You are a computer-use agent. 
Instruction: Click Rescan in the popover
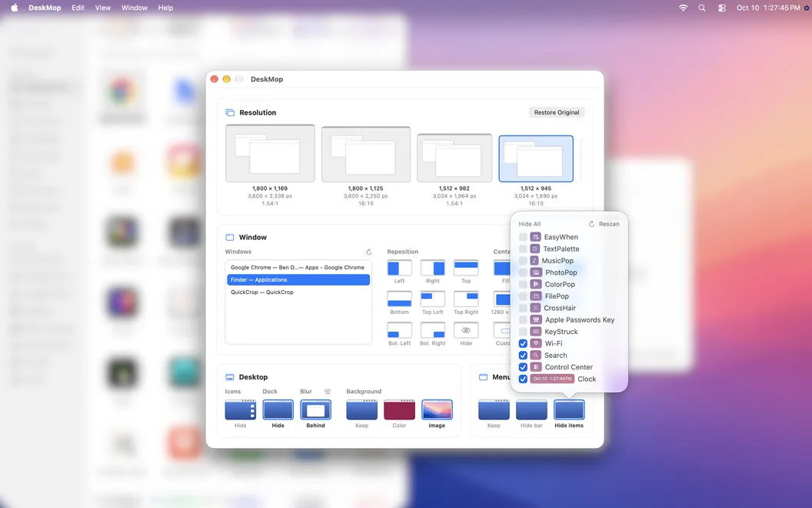(x=604, y=224)
